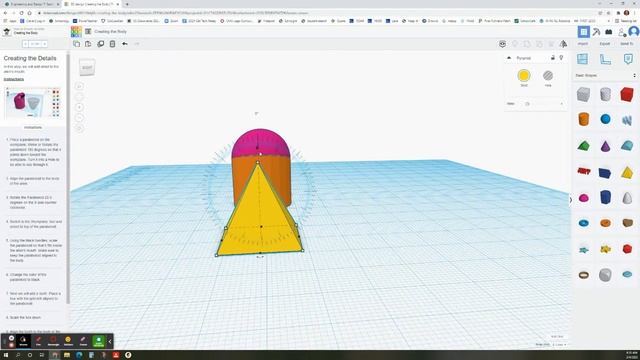Select the yellow Pyramid shape in library
This screenshot has width=640, height=360.
click(x=627, y=173)
